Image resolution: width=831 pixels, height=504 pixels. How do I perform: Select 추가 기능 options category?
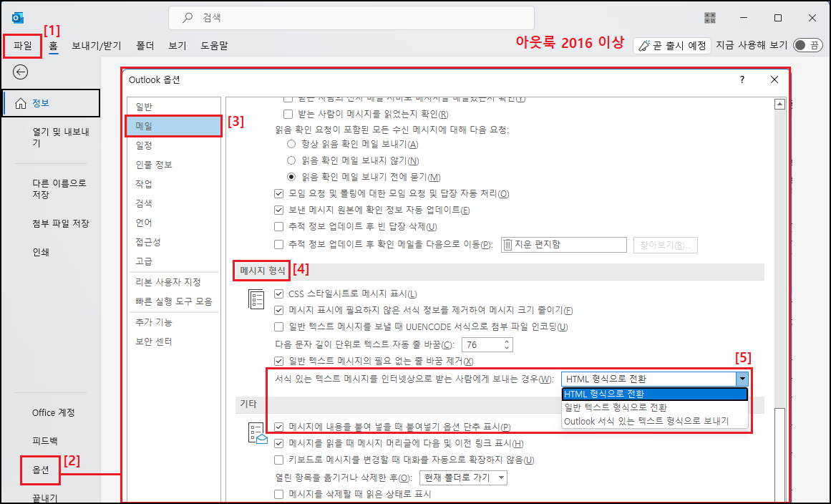coord(174,322)
